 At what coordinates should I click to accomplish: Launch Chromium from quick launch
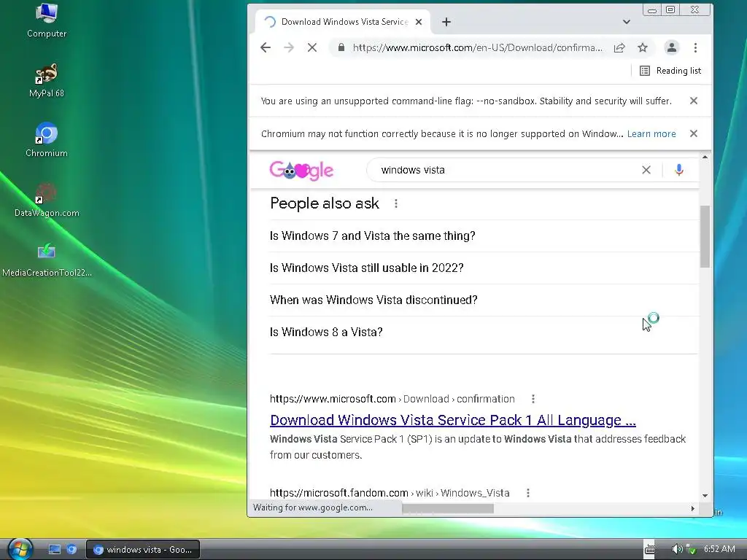(x=71, y=550)
